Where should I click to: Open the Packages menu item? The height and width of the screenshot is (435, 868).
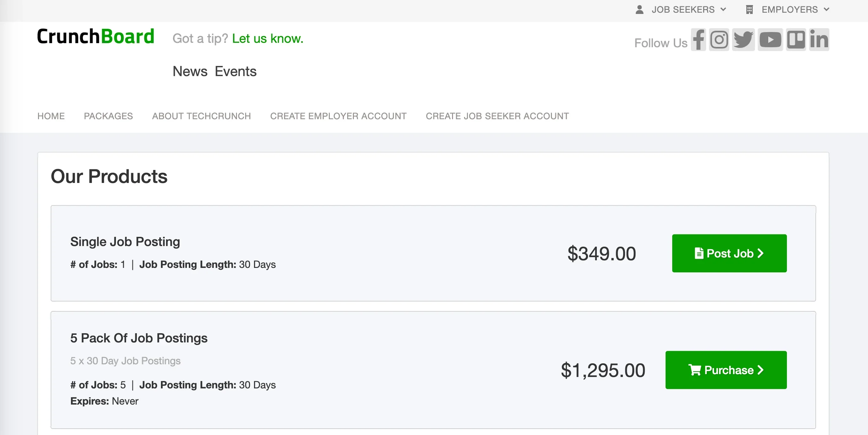point(108,116)
